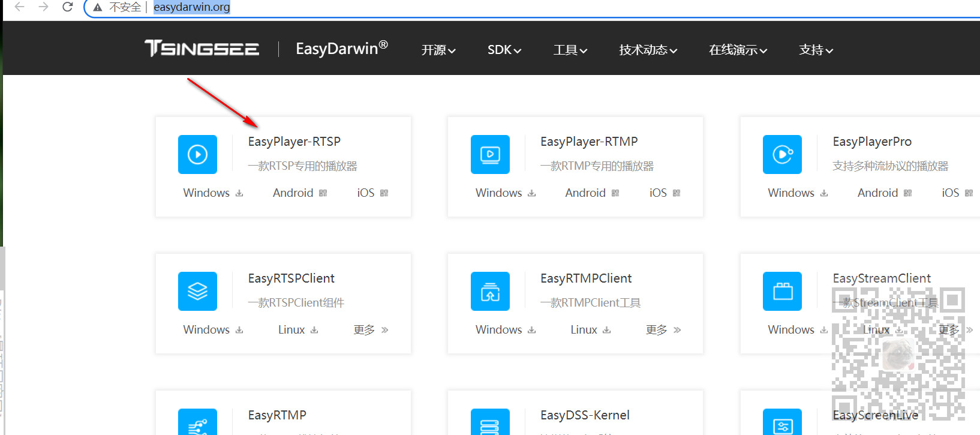Click the browser forward arrow
The height and width of the screenshot is (435, 980).
43,7
